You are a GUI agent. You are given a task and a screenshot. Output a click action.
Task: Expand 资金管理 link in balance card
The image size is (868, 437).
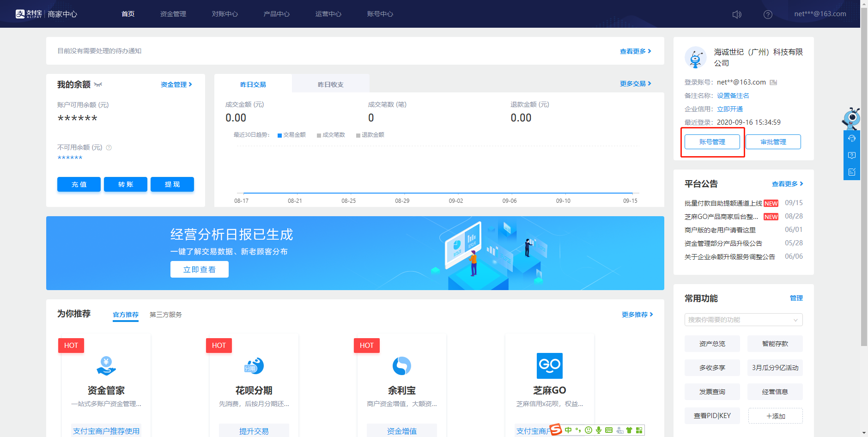click(x=176, y=85)
